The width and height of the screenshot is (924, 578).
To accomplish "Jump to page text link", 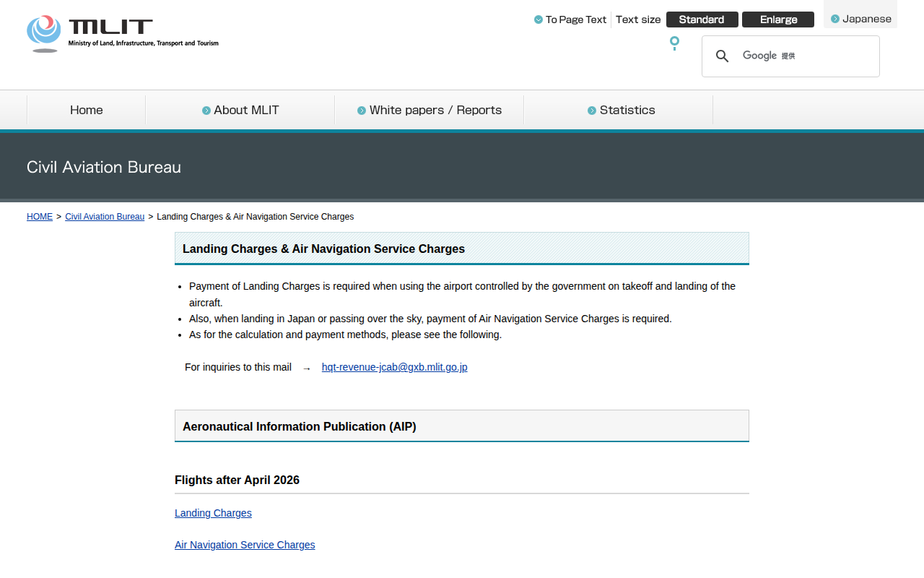I will (x=570, y=20).
